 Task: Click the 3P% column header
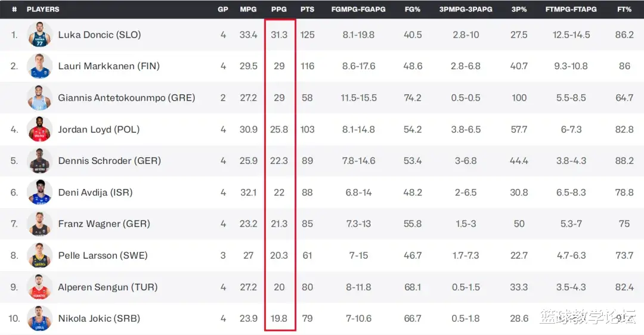[x=519, y=9]
